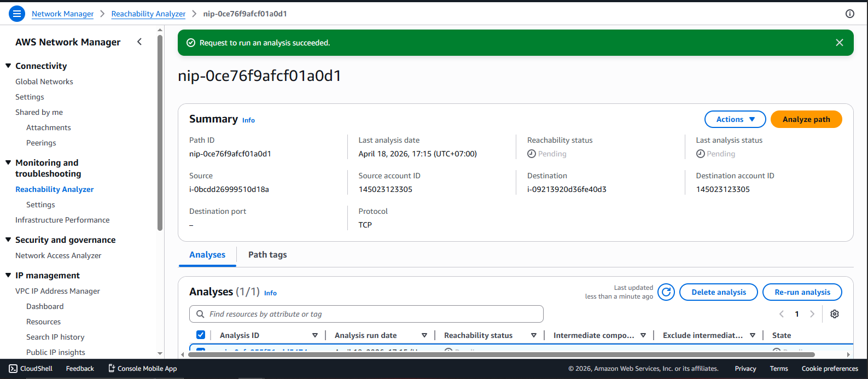The width and height of the screenshot is (868, 379).
Task: Switch to the Analyses tab
Action: [x=207, y=255]
